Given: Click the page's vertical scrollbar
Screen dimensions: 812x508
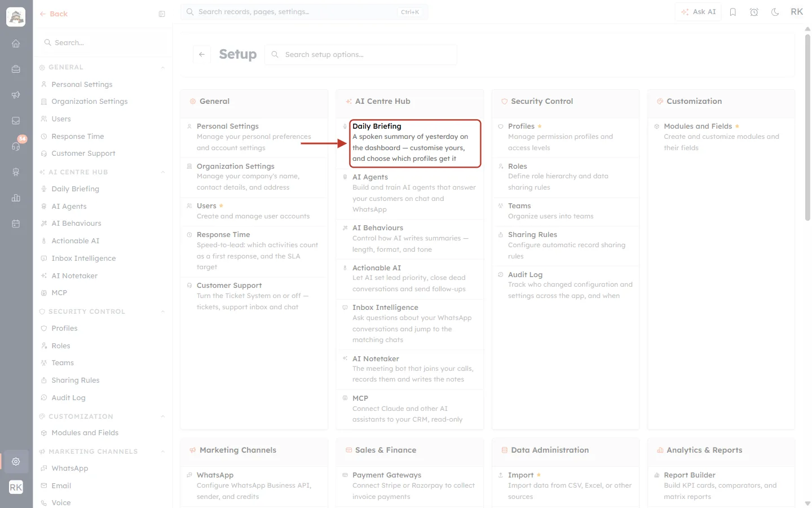Looking at the screenshot, I should pos(807,127).
